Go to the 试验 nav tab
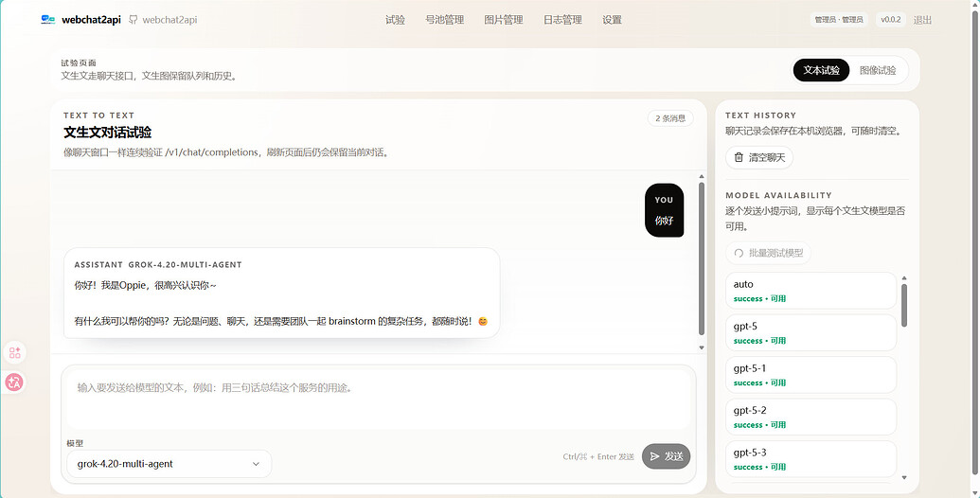The image size is (980, 498). [x=395, y=20]
